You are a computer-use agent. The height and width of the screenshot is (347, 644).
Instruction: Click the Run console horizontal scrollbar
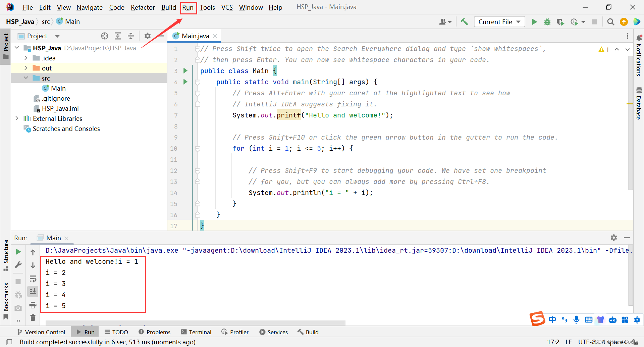pos(195,323)
